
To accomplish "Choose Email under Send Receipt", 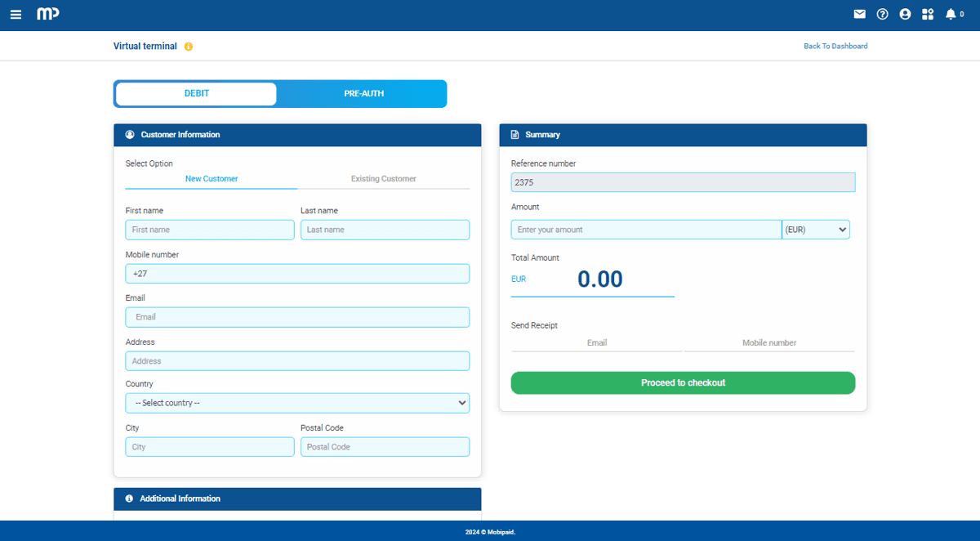I will [x=597, y=343].
